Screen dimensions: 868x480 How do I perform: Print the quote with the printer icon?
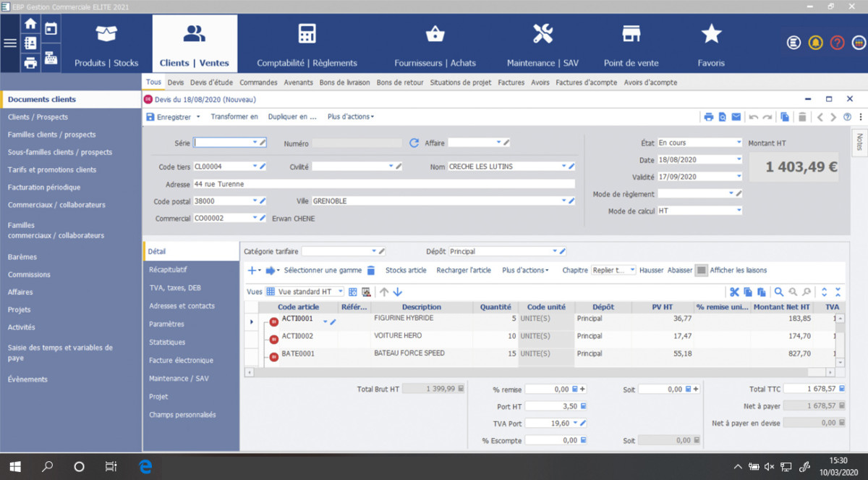709,117
